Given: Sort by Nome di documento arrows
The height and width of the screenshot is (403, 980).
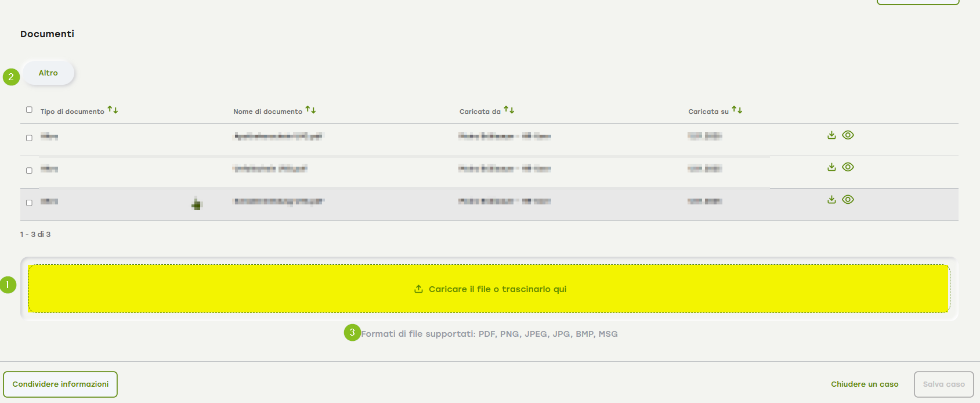Looking at the screenshot, I should [x=310, y=110].
